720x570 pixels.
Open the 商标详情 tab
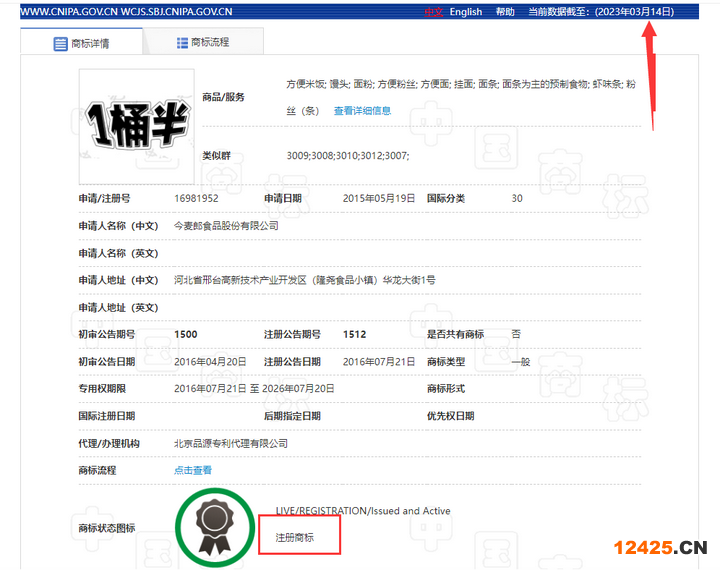point(82,43)
